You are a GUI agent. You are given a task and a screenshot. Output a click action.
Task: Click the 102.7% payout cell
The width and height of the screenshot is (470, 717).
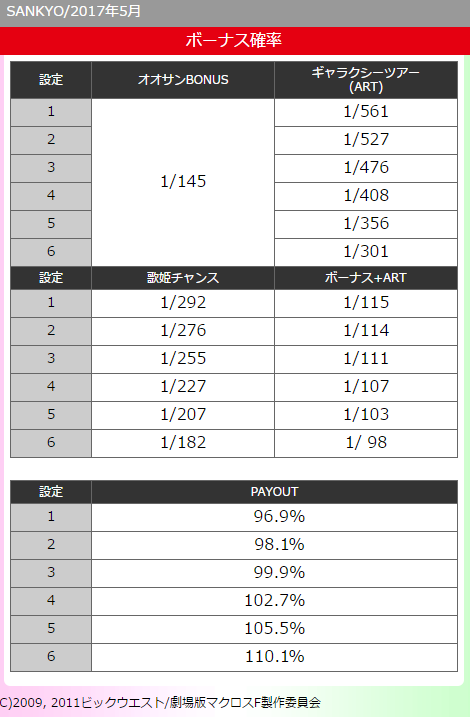coord(274,601)
